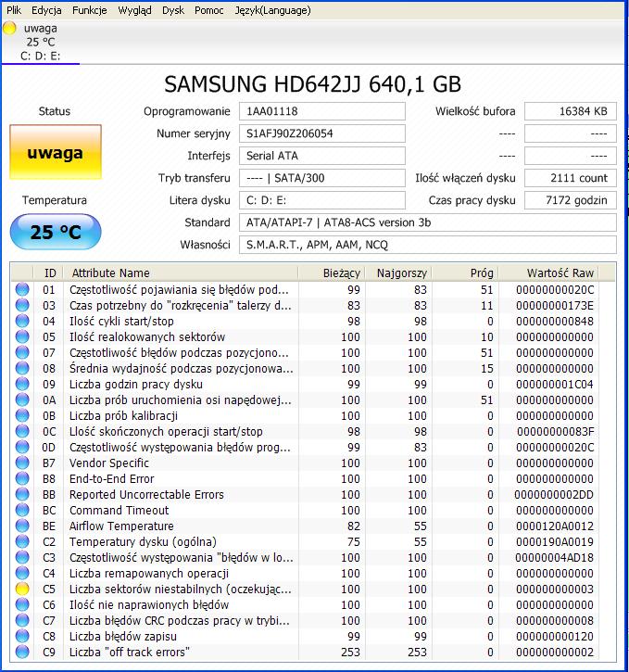Click the Tryb transferu field SATA/300
The width and height of the screenshot is (629, 672).
point(322,178)
